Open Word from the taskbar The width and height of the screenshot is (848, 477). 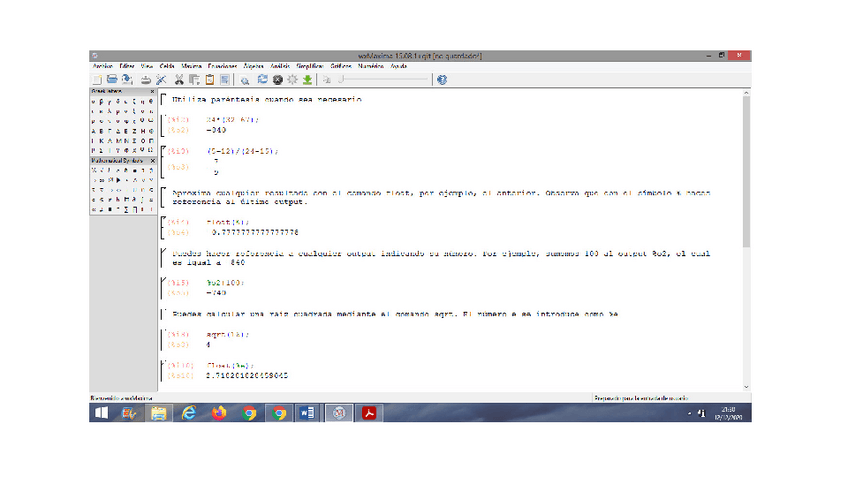[x=307, y=413]
